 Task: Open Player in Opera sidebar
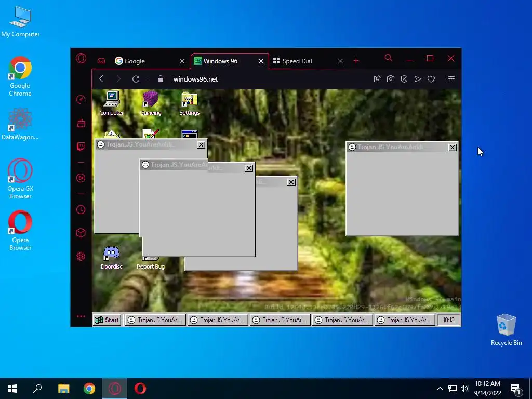click(81, 178)
